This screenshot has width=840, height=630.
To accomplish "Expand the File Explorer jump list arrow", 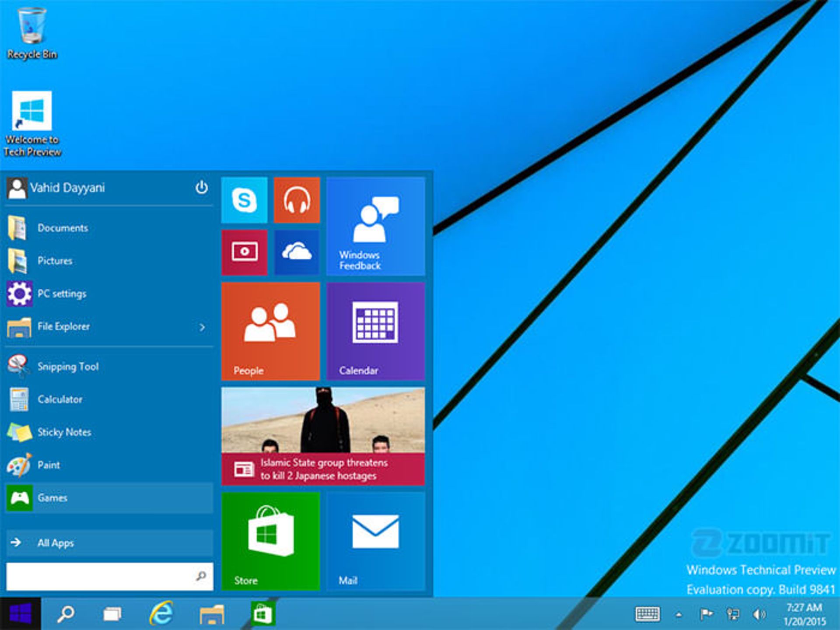I will [x=202, y=327].
